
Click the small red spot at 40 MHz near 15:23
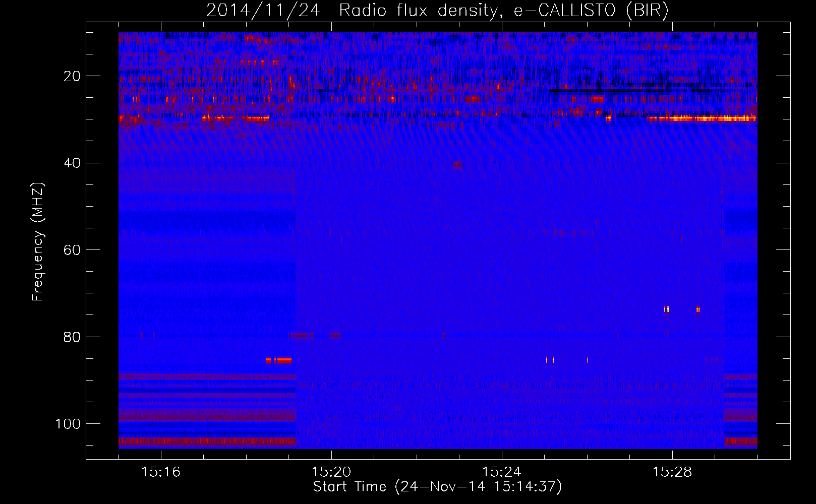pos(457,165)
